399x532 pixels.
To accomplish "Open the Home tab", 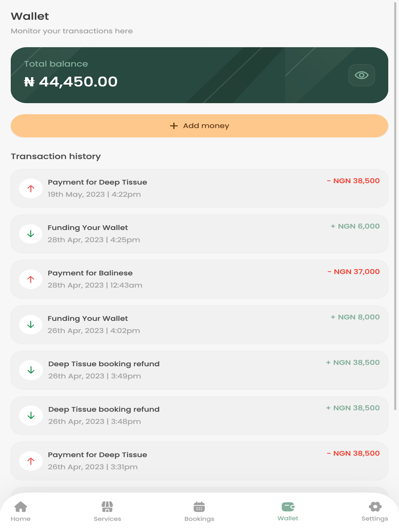I will tap(21, 507).
